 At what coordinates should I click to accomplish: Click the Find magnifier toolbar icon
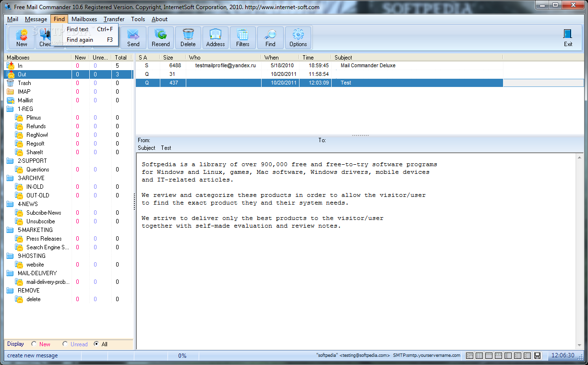coord(271,37)
